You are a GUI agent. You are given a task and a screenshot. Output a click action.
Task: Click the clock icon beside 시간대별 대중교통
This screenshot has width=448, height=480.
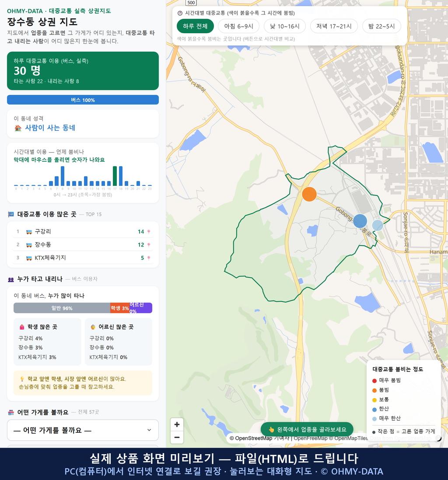point(180,13)
